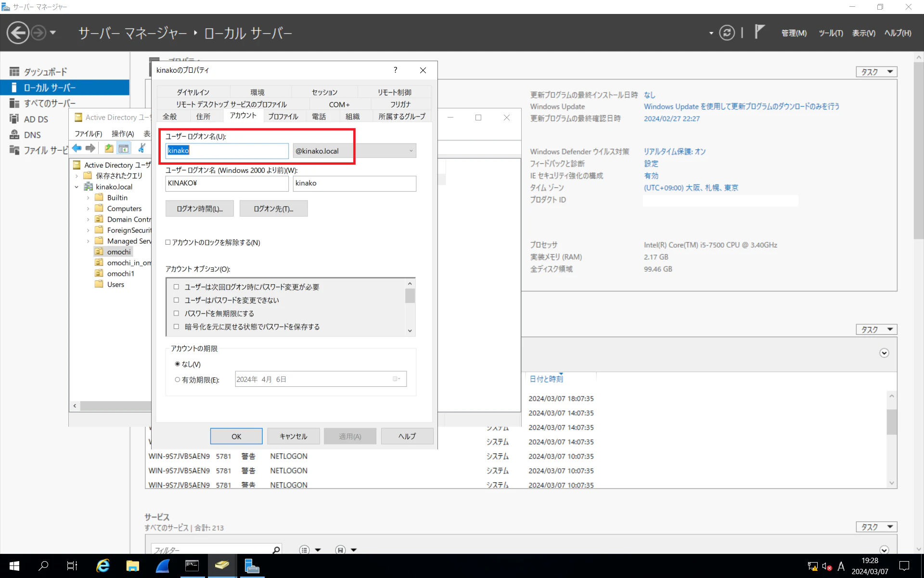This screenshot has height=578, width=924.
Task: Open the Tools menu in the header
Action: pos(831,33)
